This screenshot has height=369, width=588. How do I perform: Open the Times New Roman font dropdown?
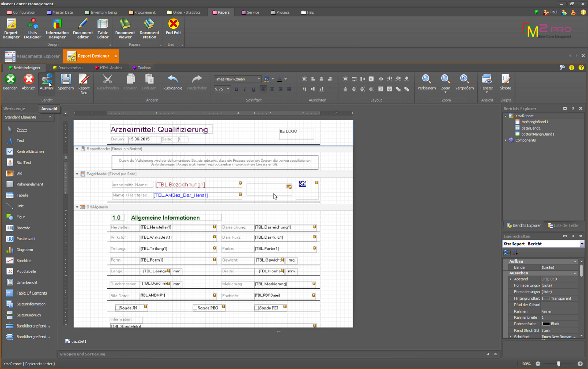pyautogui.click(x=259, y=79)
